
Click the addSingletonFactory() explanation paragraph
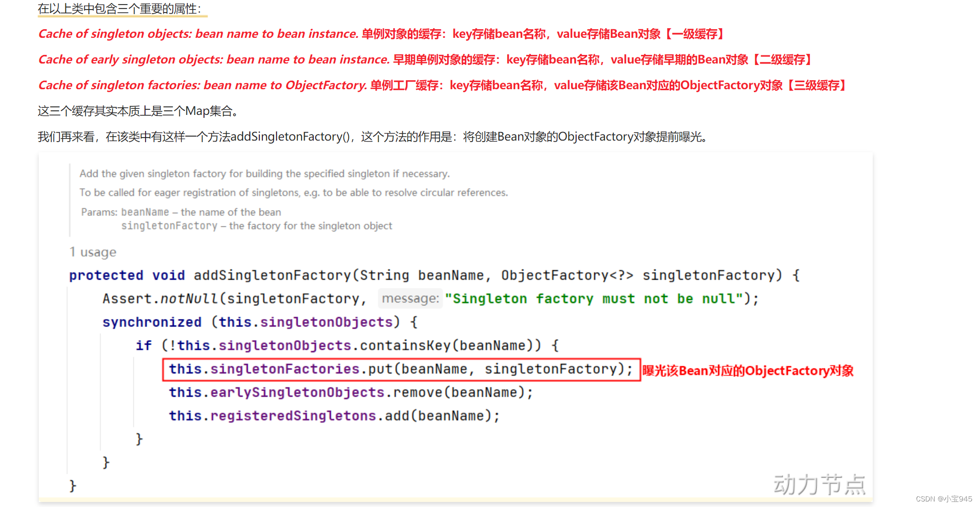[374, 137]
